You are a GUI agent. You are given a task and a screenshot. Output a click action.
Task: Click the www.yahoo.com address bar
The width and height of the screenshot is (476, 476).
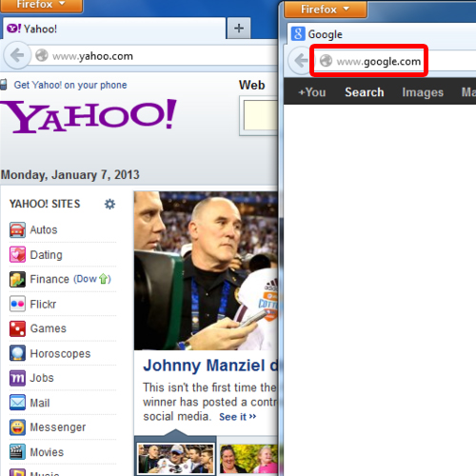pyautogui.click(x=154, y=56)
